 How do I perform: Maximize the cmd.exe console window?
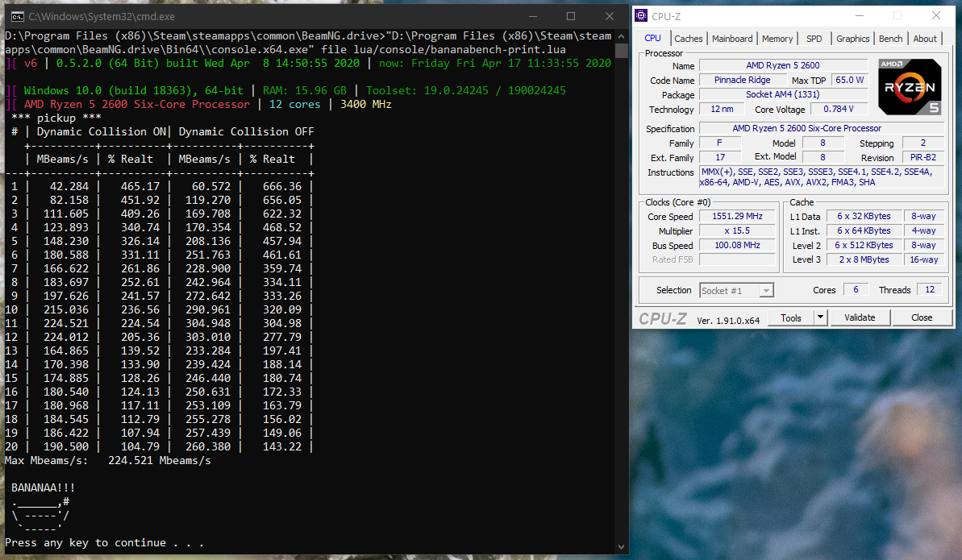coord(570,16)
